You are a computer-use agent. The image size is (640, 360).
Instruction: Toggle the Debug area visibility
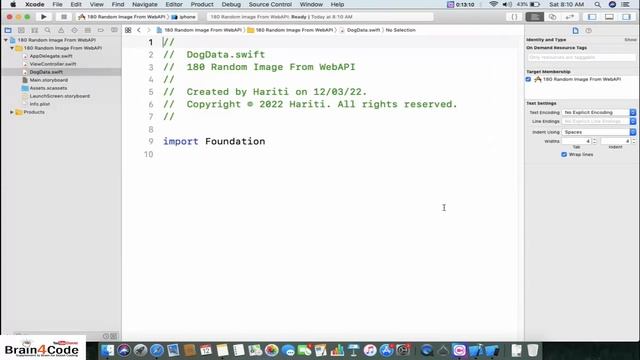coord(609,17)
